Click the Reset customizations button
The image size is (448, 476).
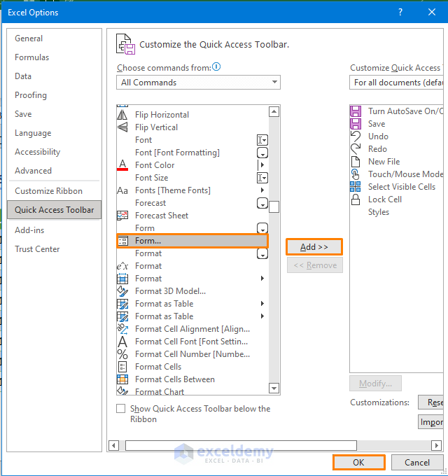(431, 402)
